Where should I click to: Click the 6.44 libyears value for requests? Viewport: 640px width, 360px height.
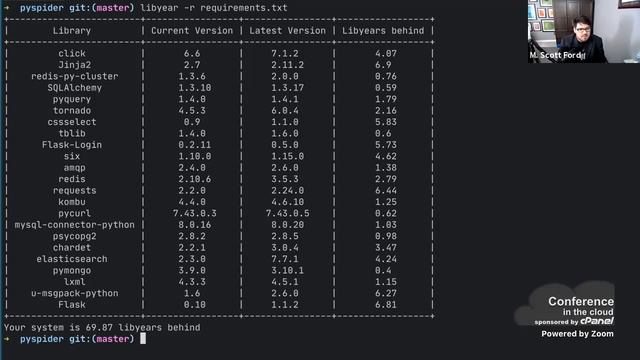click(x=386, y=191)
